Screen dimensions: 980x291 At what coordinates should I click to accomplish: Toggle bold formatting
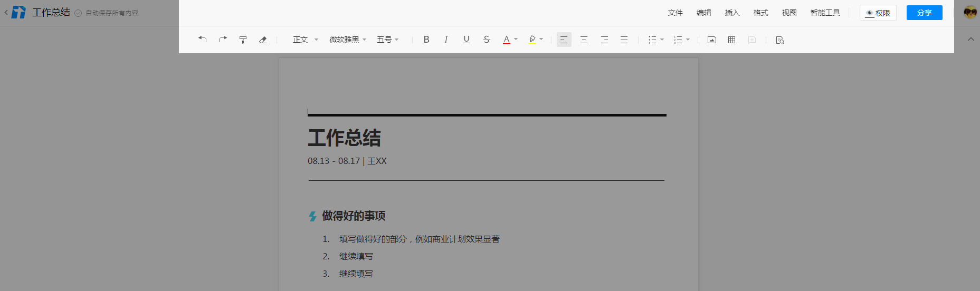pyautogui.click(x=426, y=40)
